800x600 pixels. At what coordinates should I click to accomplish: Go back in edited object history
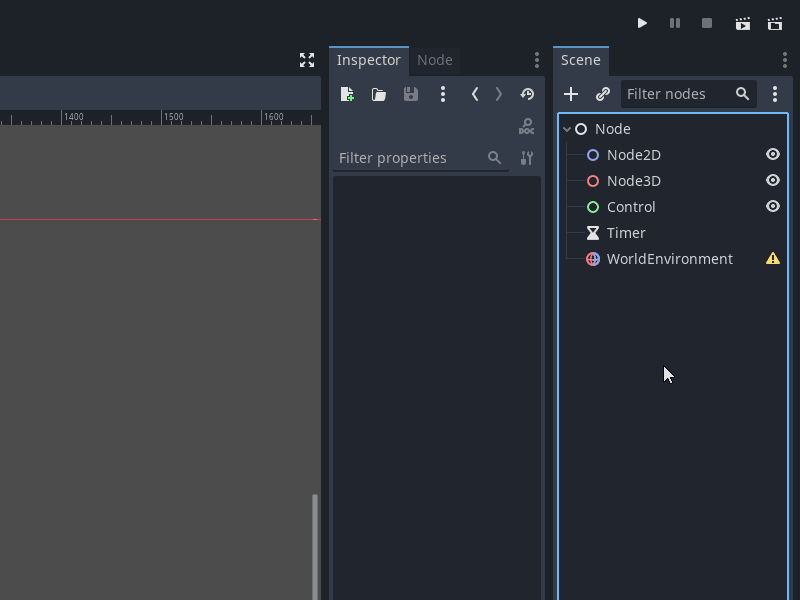(475, 94)
